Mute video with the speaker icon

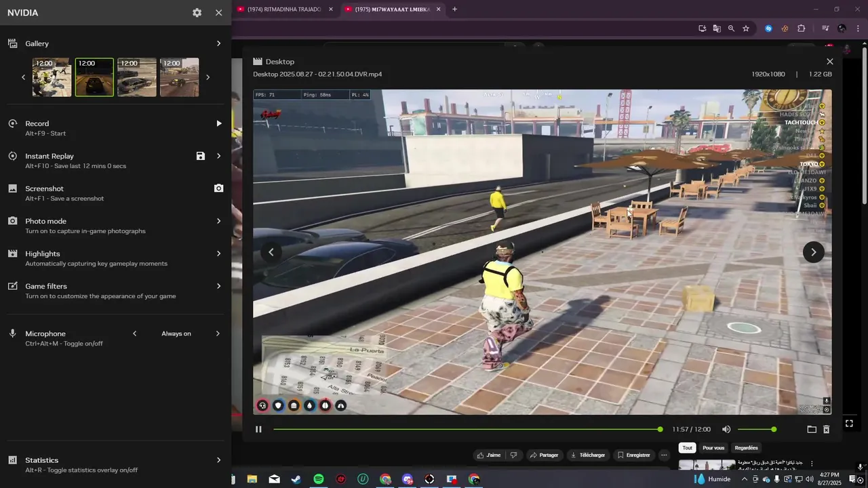726,429
